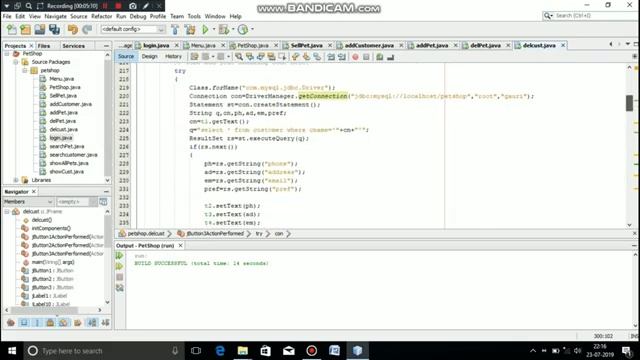The width and height of the screenshot is (640, 360).
Task: Click the Open Project toolbar icon
Action: click(40, 29)
